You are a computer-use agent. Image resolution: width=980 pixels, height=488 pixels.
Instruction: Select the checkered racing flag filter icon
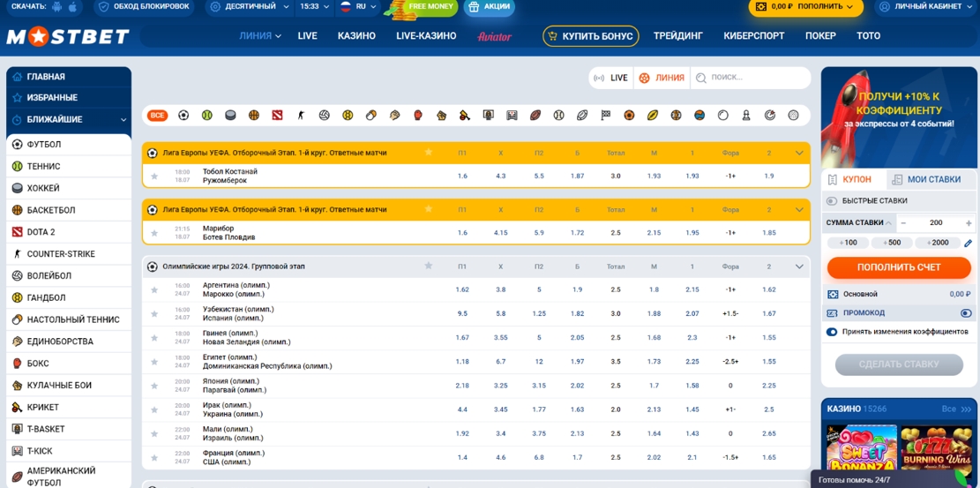pos(606,115)
